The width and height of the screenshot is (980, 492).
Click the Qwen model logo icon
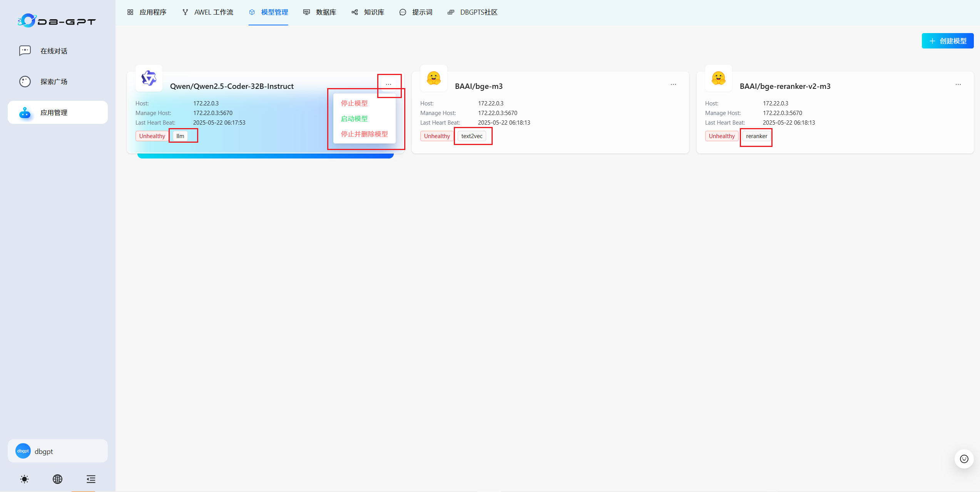pos(149,78)
